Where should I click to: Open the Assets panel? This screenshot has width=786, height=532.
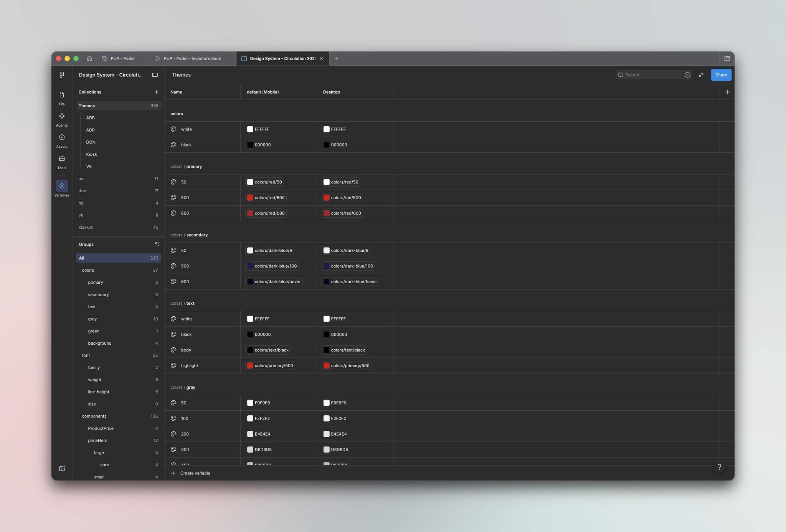[x=62, y=140]
